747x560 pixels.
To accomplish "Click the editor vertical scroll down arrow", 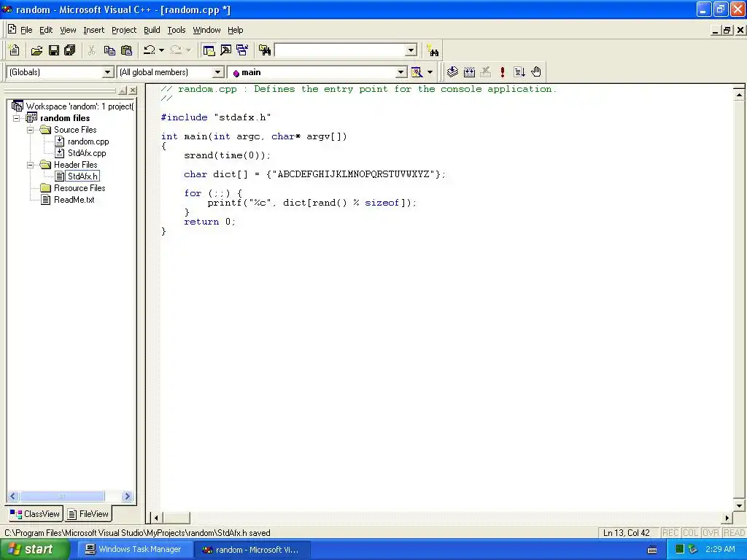I will click(x=739, y=506).
